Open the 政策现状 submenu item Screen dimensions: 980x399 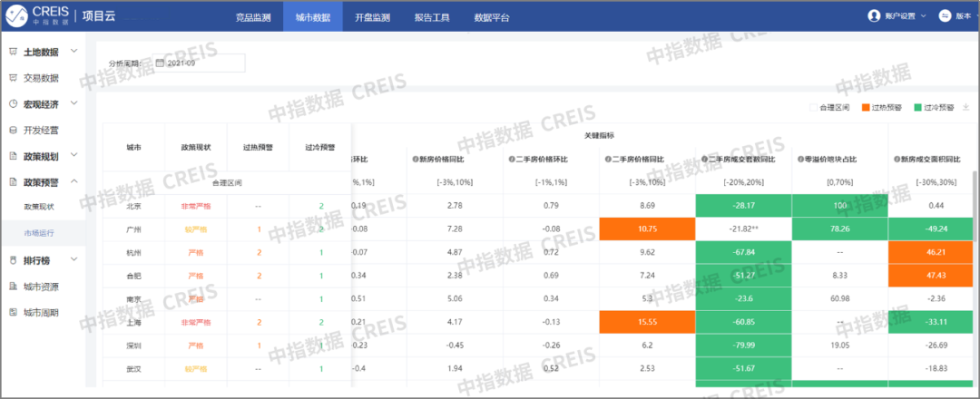tap(39, 207)
